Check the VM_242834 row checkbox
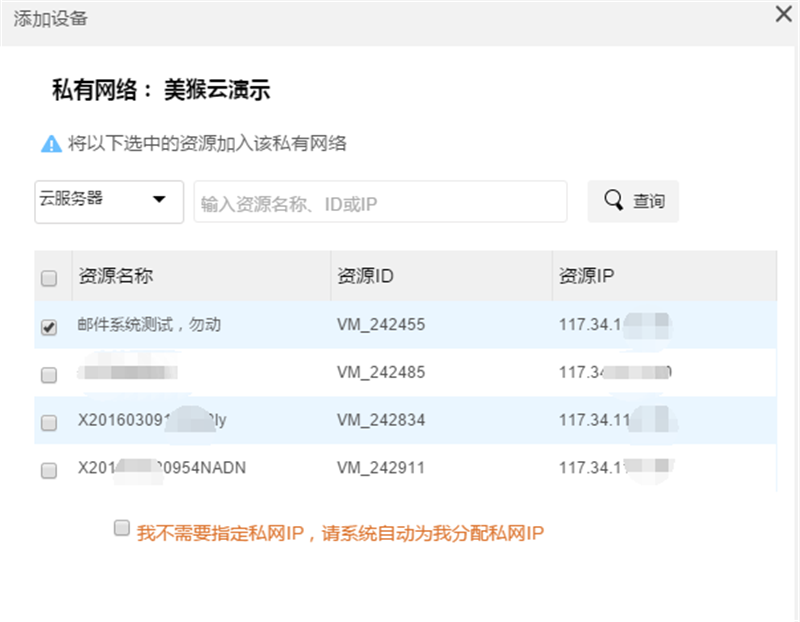Screen dimensions: 800x622 click(49, 422)
